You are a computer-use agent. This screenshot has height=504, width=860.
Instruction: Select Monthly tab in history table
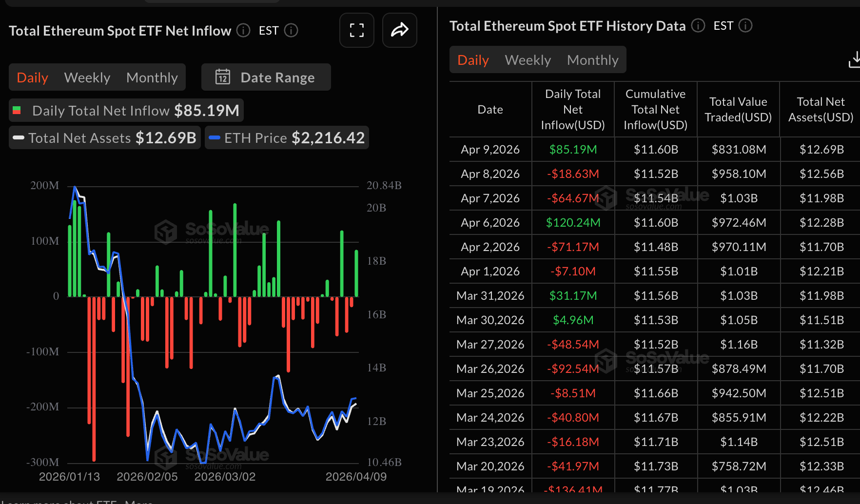coord(592,60)
